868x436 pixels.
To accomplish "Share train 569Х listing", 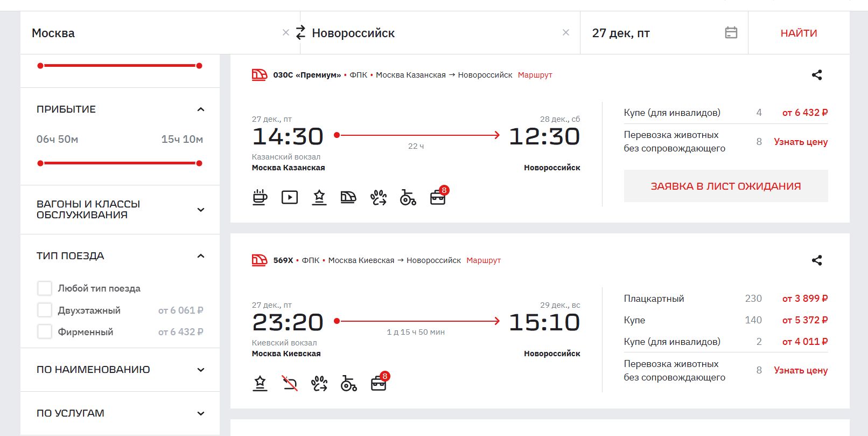I will (816, 260).
